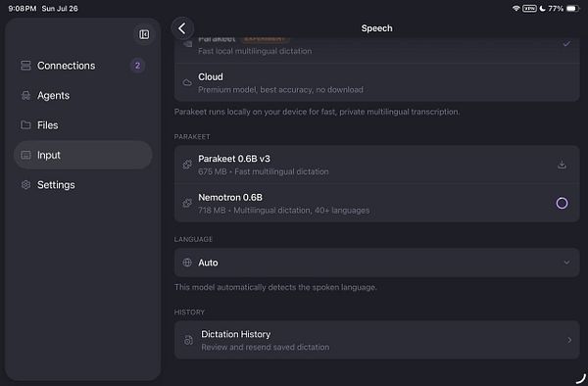588x386 pixels.
Task: Click the Files folder icon
Action: (25, 124)
